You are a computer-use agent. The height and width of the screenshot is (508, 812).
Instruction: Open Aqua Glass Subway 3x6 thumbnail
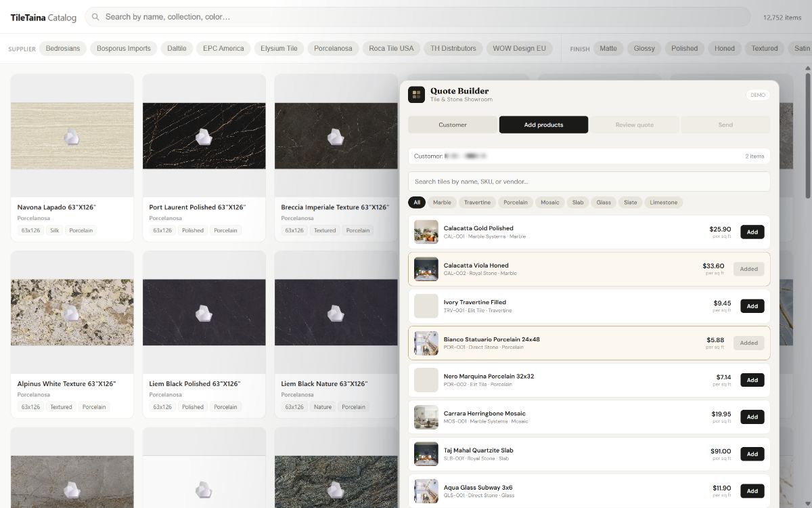coord(426,491)
